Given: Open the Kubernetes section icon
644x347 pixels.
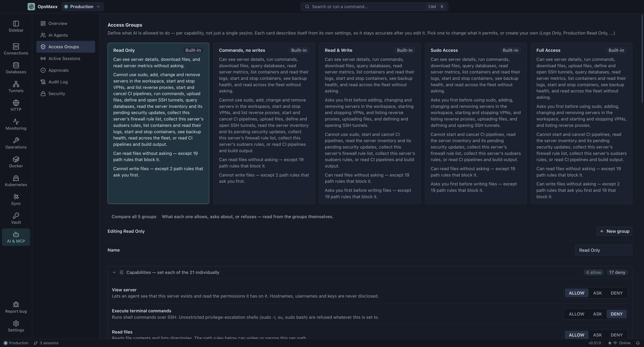Looking at the screenshot, I should (16, 178).
